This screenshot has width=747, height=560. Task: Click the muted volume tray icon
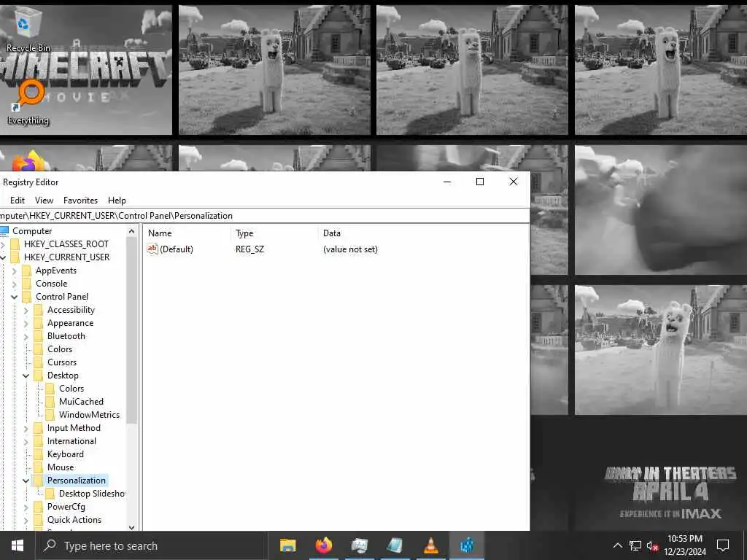coord(653,545)
